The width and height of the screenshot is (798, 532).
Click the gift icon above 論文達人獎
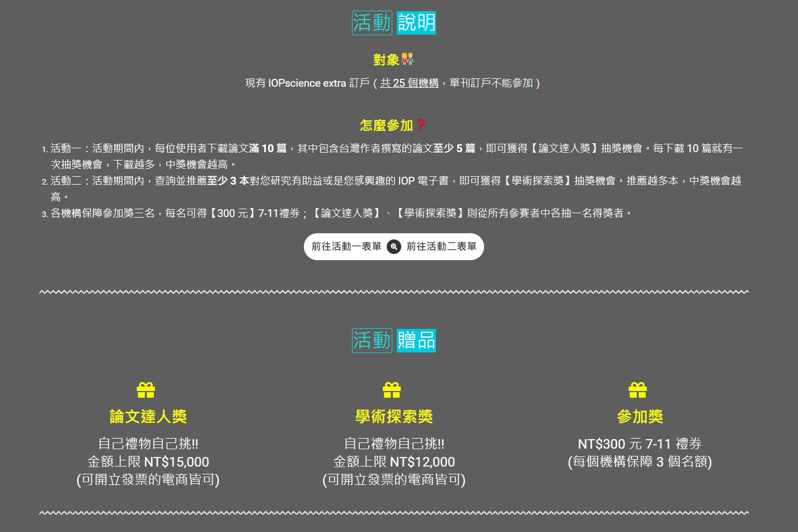(x=145, y=390)
